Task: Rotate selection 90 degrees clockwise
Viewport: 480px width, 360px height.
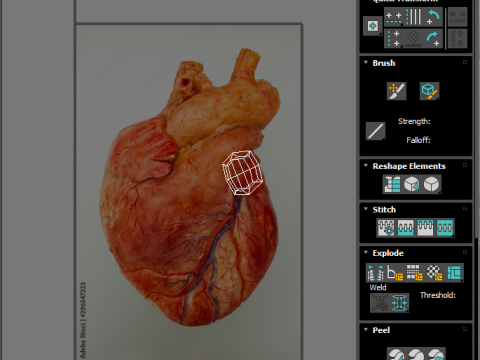Action: coord(433,39)
